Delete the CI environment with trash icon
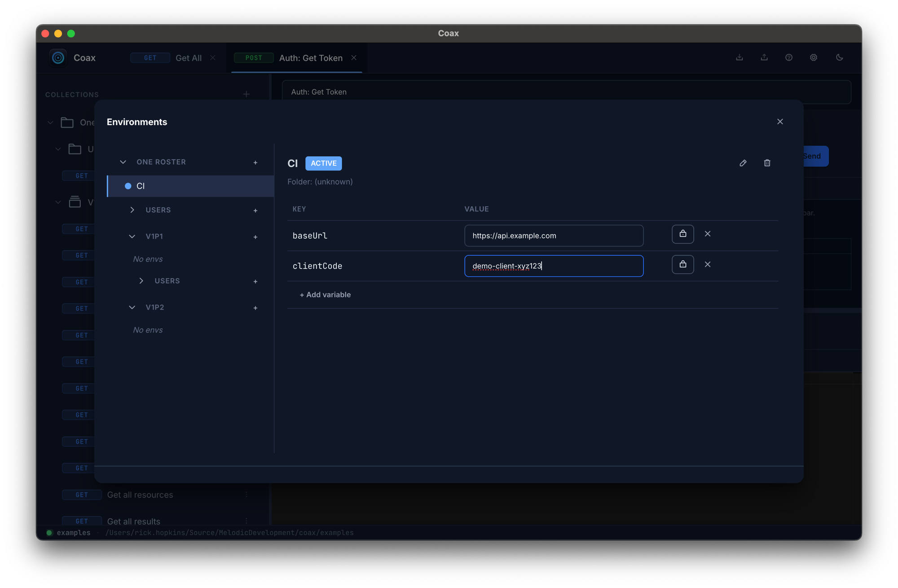This screenshot has width=898, height=588. tap(767, 163)
